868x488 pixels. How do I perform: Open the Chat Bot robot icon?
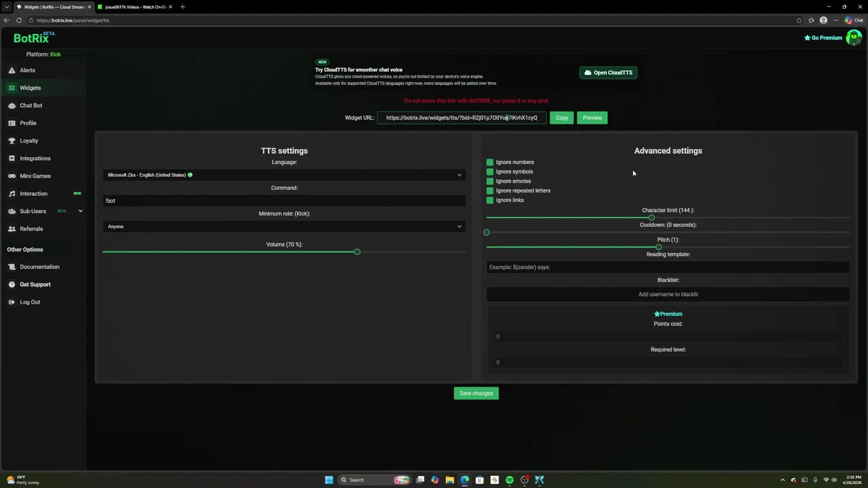(12, 106)
